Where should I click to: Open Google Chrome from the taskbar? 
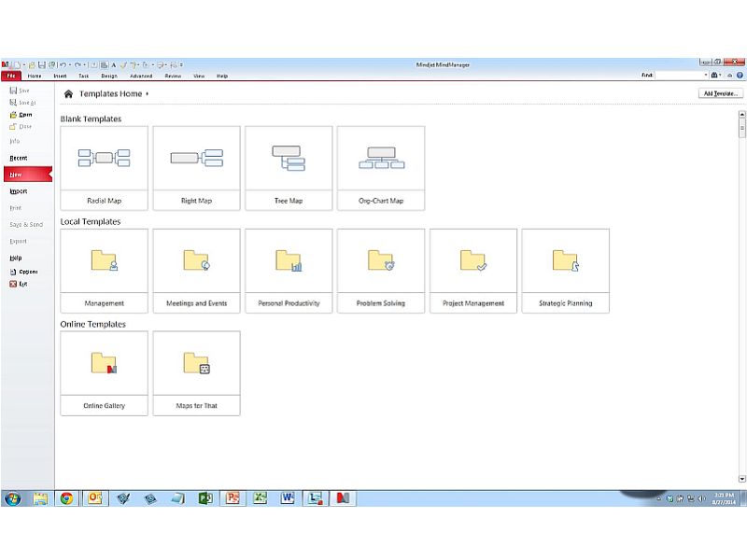[x=66, y=498]
